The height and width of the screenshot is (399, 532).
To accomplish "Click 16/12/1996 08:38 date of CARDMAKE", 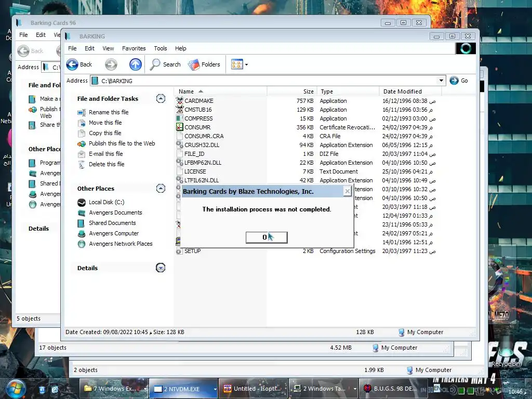I will pos(409,101).
